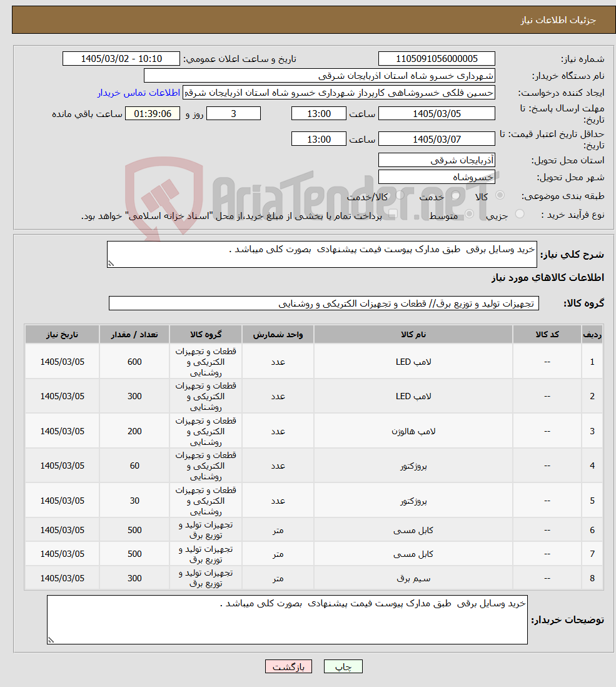Image resolution: width=616 pixels, height=687 pixels.
Task: Click لامپ LED in row 2
Action: point(413,397)
